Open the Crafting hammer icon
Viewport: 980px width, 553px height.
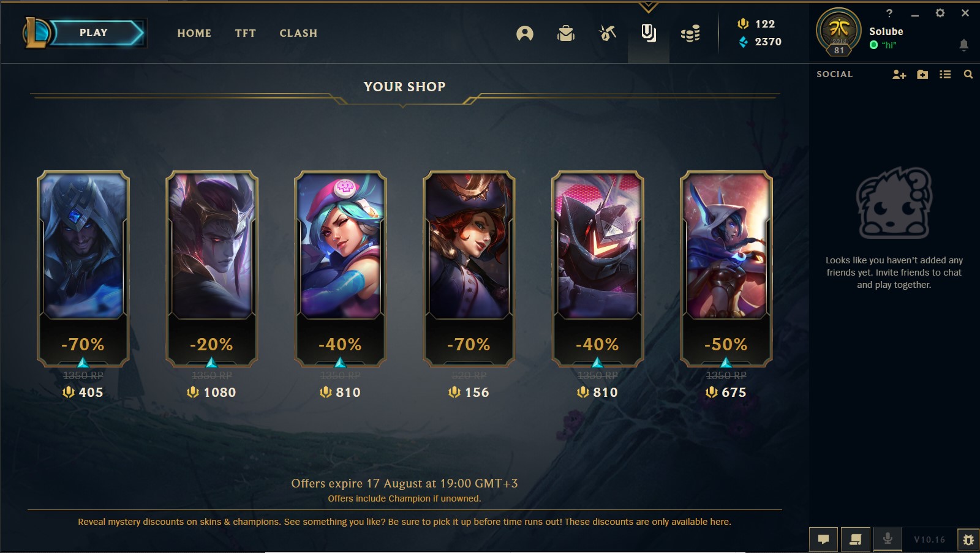(x=607, y=33)
